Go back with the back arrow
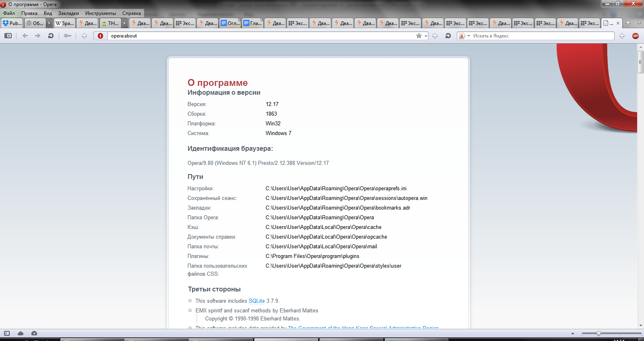 click(x=25, y=36)
